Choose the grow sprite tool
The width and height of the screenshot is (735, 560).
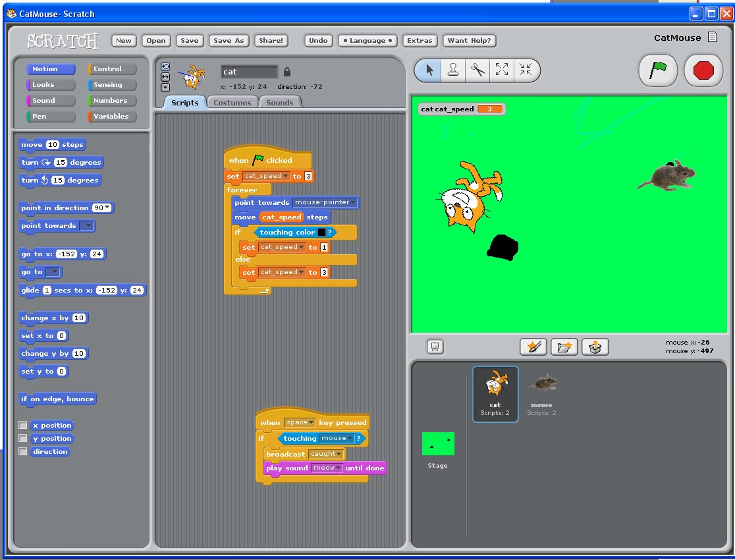click(x=502, y=70)
